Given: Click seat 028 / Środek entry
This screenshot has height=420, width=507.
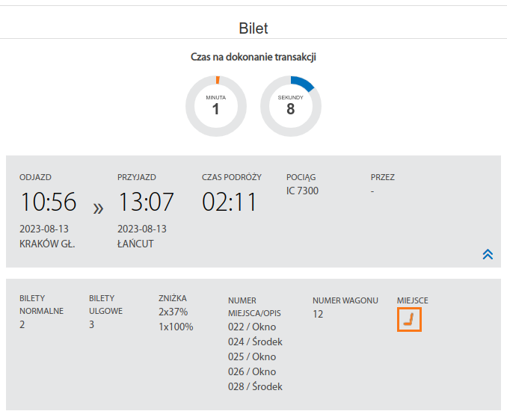Looking at the screenshot, I should (255, 386).
